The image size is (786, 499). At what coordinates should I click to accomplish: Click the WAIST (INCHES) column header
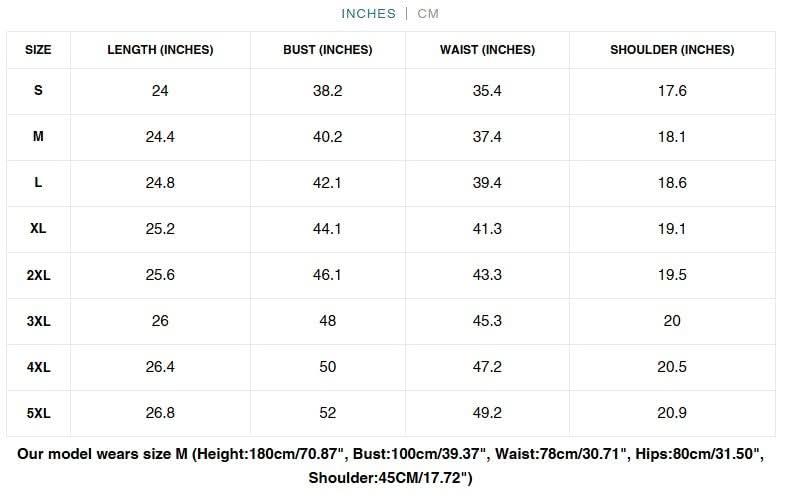[x=487, y=50]
